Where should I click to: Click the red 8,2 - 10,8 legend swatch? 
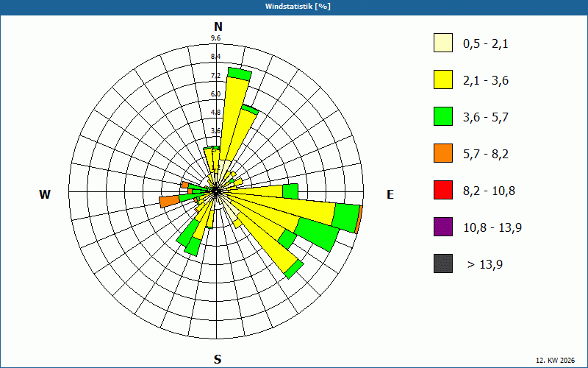(x=443, y=190)
